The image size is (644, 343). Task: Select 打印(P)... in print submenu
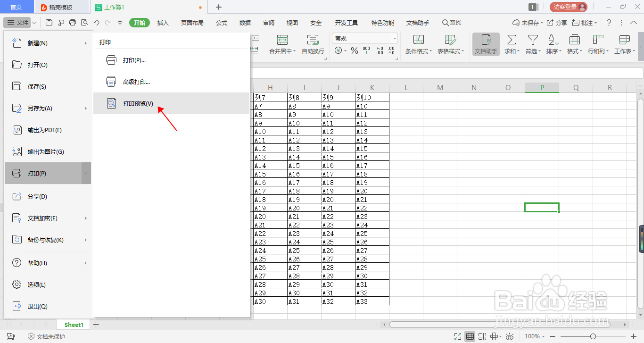click(171, 60)
